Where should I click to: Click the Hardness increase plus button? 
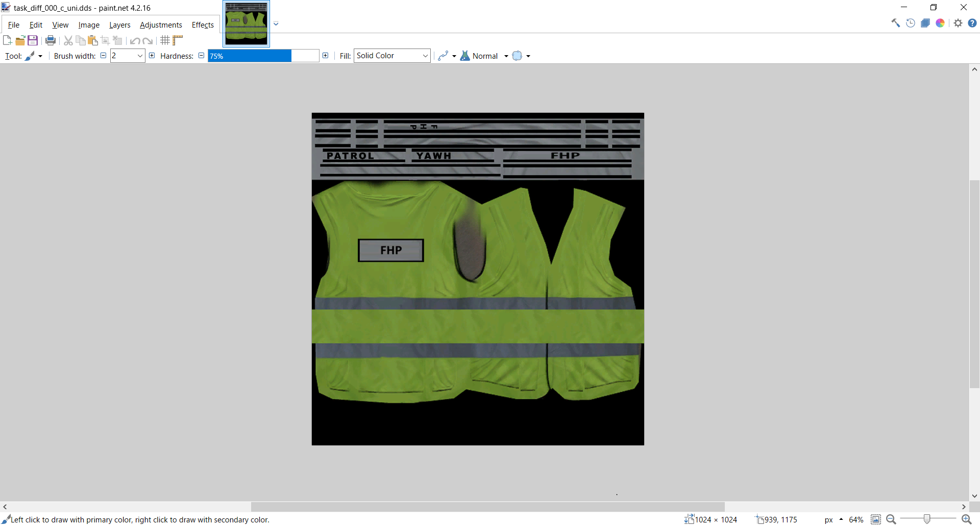pos(326,56)
